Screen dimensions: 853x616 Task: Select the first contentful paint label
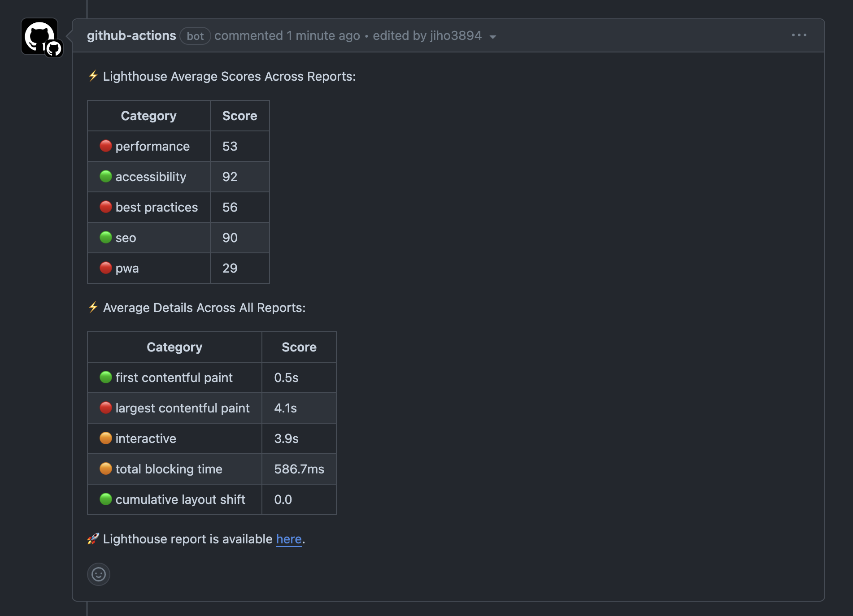pos(174,377)
